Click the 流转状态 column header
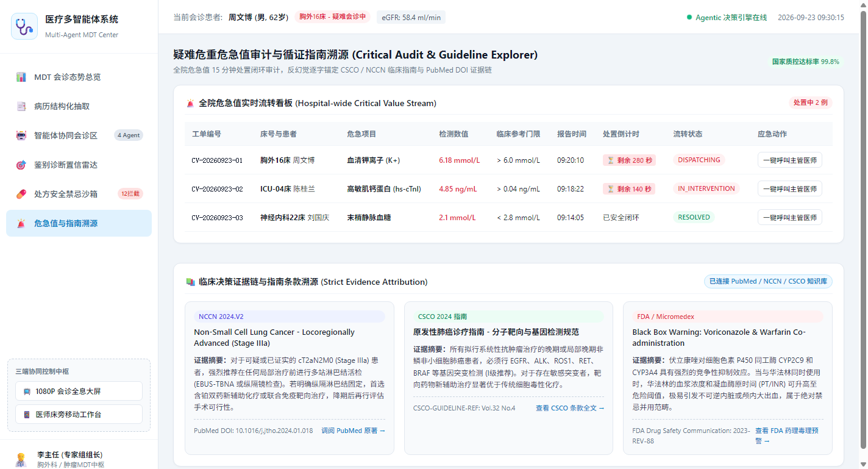The width and height of the screenshot is (868, 469). pyautogui.click(x=688, y=134)
